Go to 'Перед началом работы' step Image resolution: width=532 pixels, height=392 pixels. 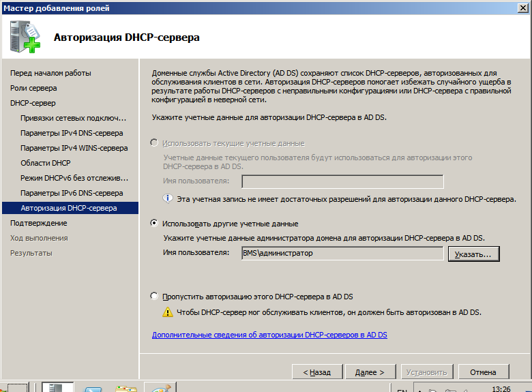(50, 73)
